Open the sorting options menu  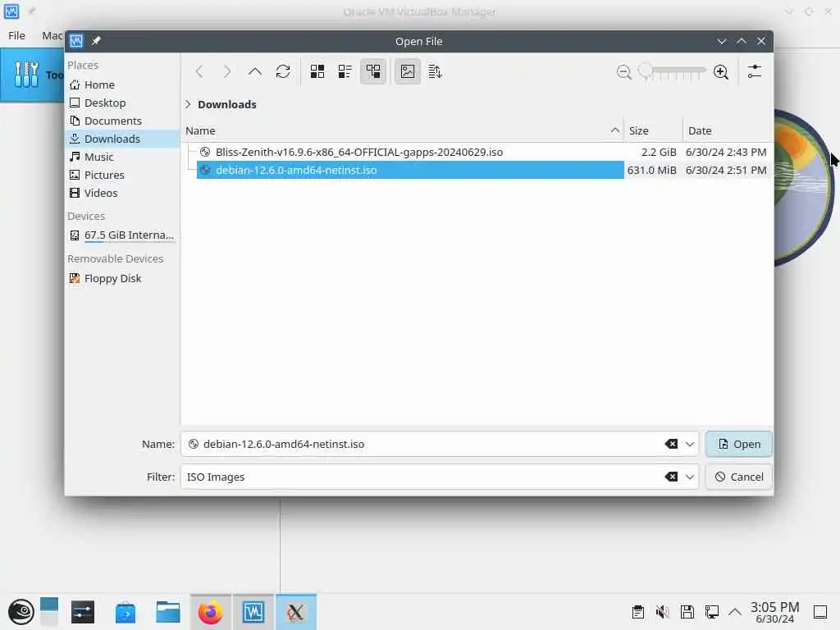click(435, 72)
